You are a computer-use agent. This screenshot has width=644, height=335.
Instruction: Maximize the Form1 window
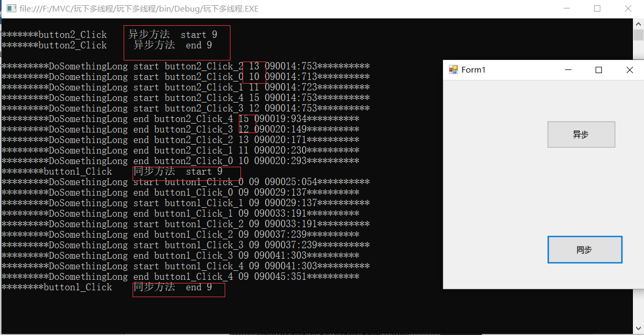(598, 70)
